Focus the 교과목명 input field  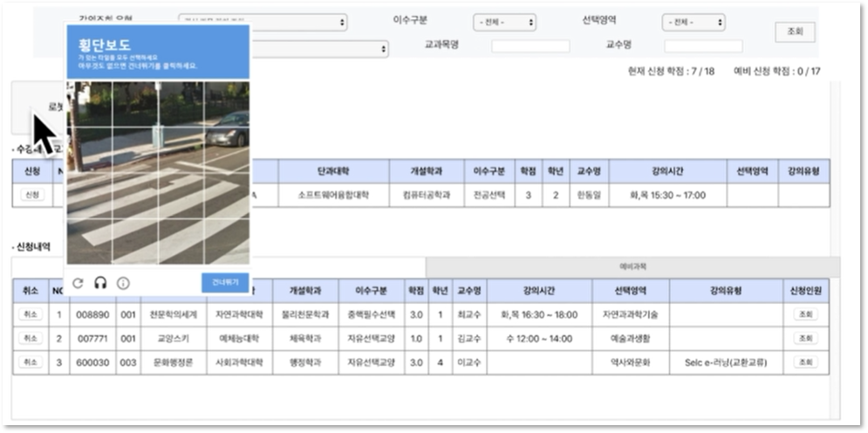[x=530, y=46]
